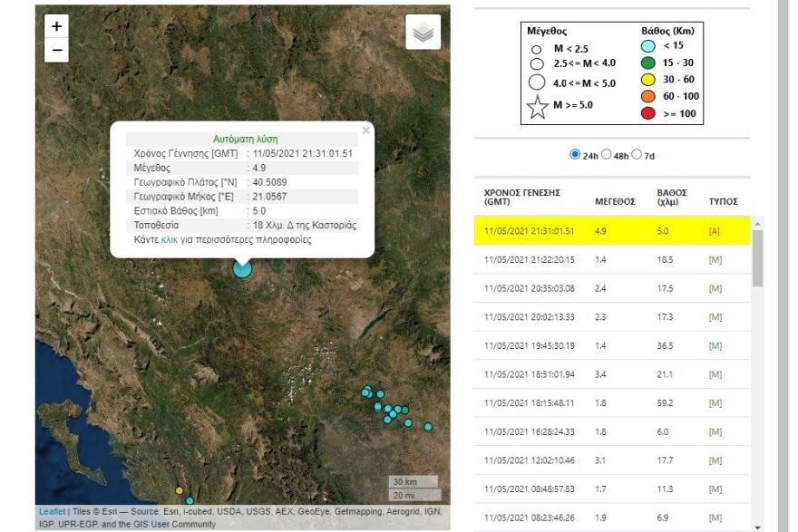
Task: Click the large magnitude 4.9 epicenter marker
Action: click(x=242, y=267)
